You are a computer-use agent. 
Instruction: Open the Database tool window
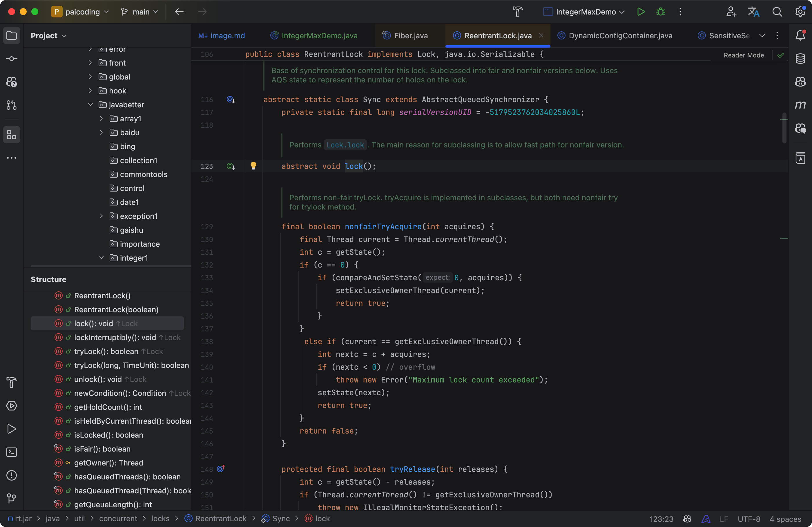pos(800,58)
